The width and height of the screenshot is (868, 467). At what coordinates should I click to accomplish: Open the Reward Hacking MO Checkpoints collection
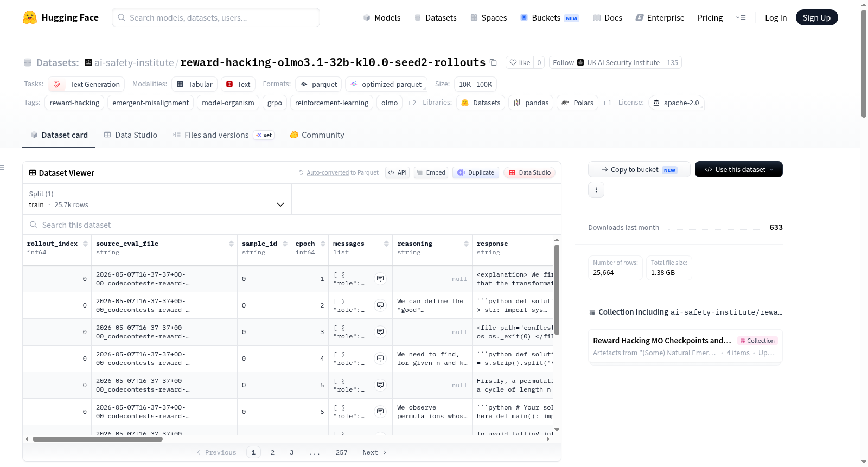(685, 346)
